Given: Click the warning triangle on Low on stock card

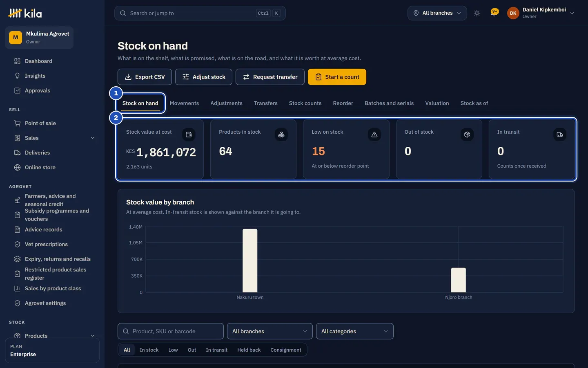Looking at the screenshot, I should (374, 135).
